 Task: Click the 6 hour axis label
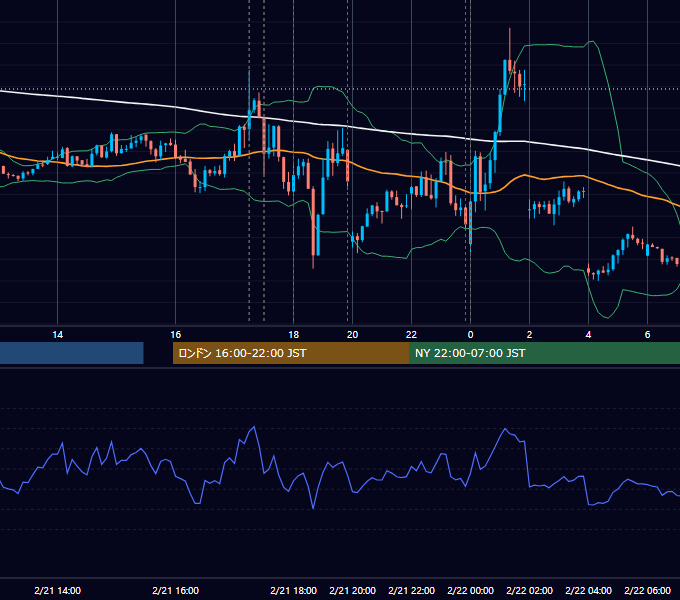[647, 335]
